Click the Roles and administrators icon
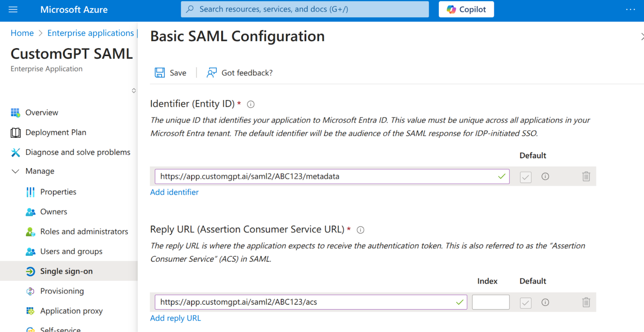 [31, 232]
